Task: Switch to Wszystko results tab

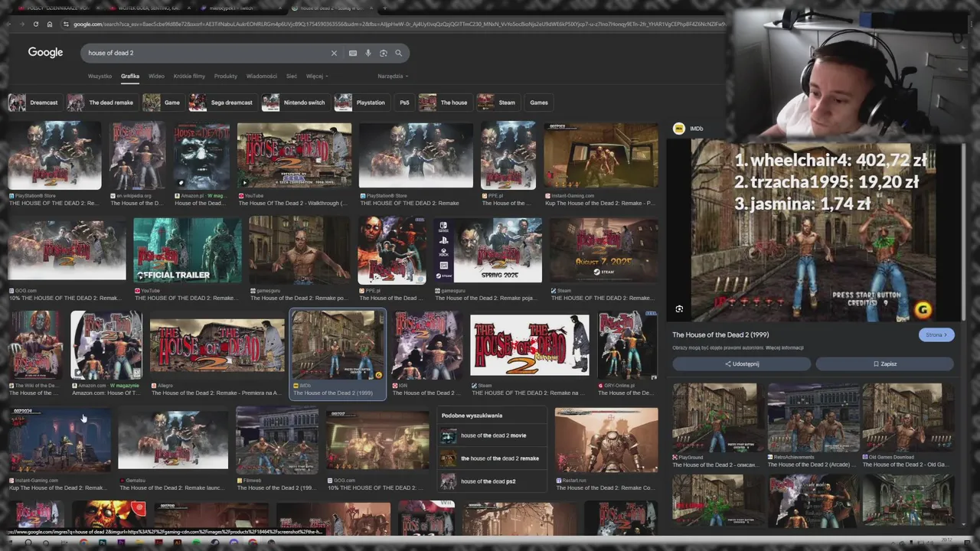Action: coord(100,77)
